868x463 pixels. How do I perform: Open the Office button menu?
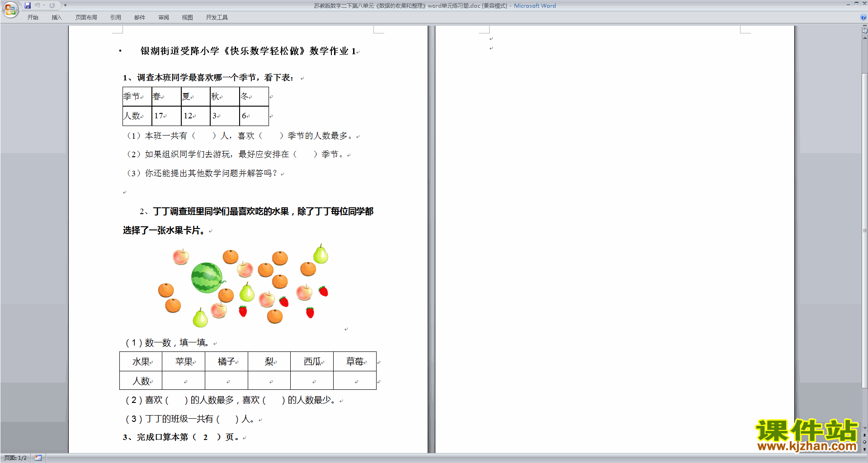(x=10, y=9)
